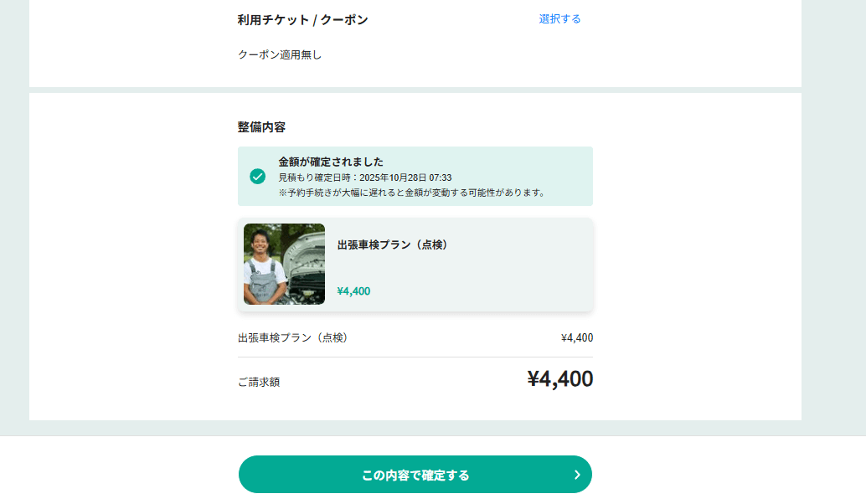Click the large bold ¥4,400 total
The image size is (866, 504).
(x=559, y=379)
